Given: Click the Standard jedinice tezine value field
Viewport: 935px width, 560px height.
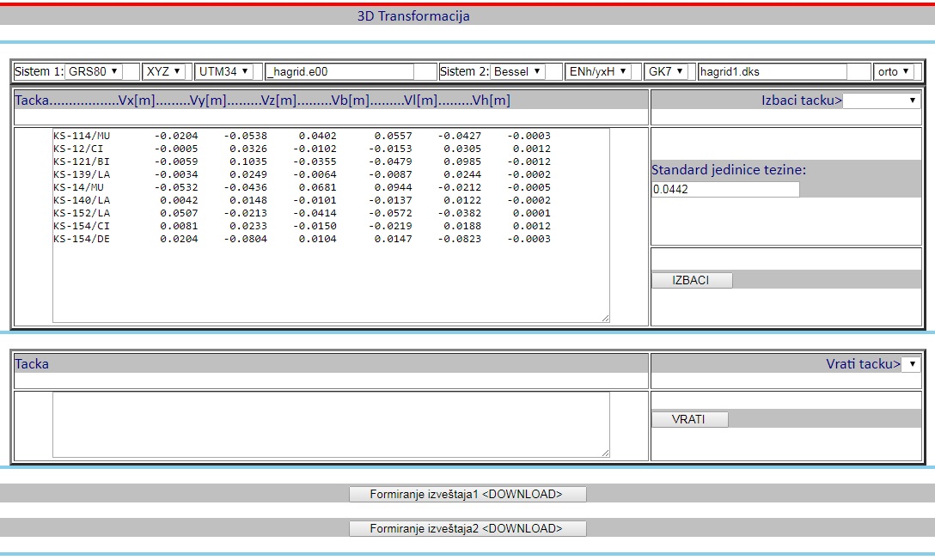Looking at the screenshot, I should coord(724,189).
